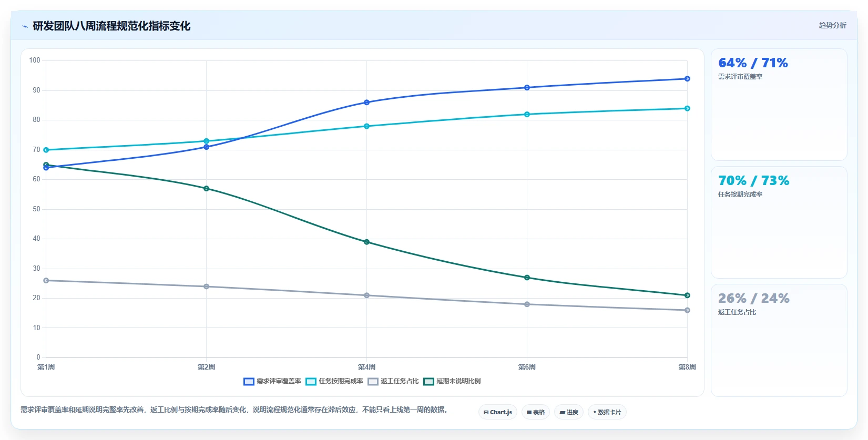Click the 表格 tag chip
Image resolution: width=868 pixels, height=440 pixels.
(x=536, y=412)
